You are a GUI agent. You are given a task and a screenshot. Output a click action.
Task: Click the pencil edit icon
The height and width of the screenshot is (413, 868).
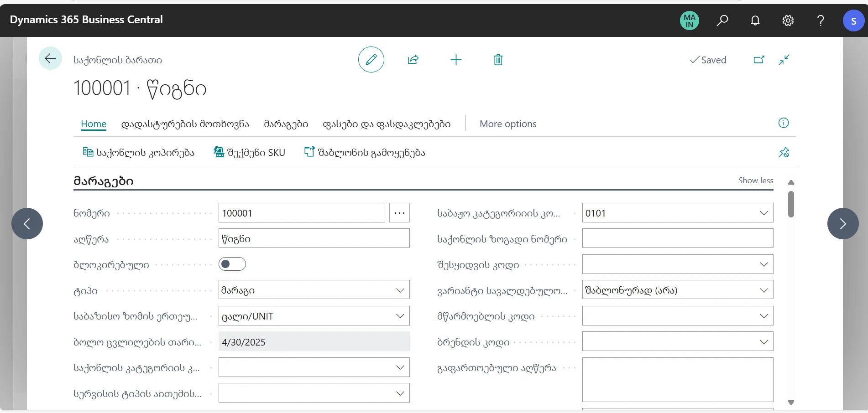[x=371, y=60]
